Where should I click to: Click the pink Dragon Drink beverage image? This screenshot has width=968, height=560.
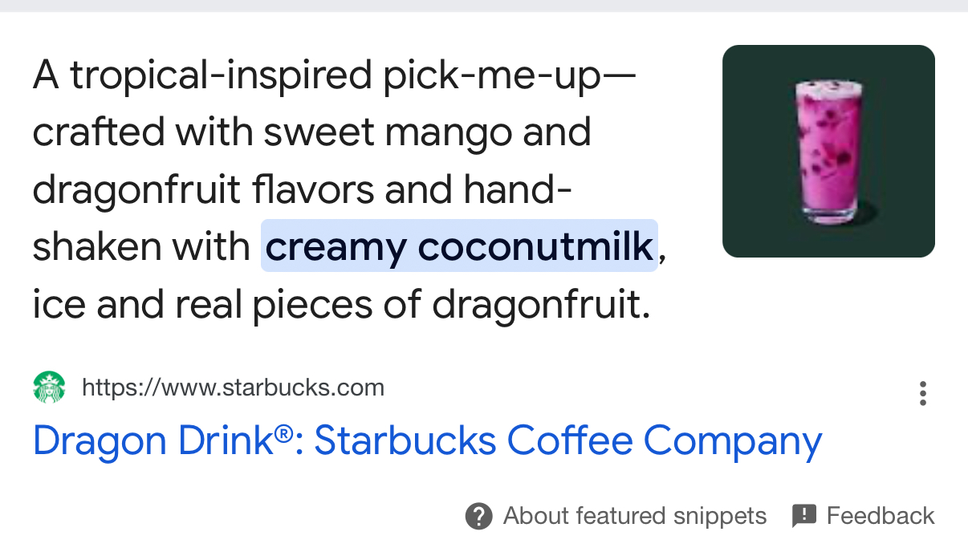tap(828, 151)
